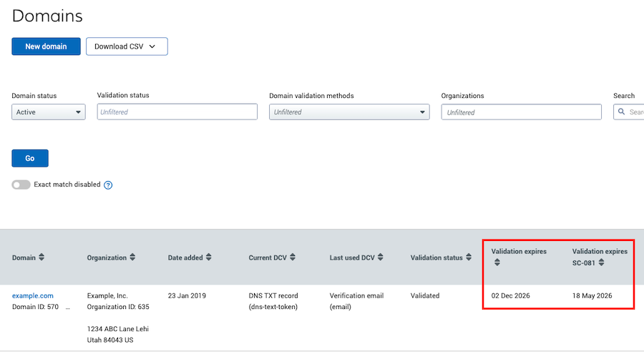Click the Exact match help icon
Image resolution: width=644 pixels, height=354 pixels.
(108, 185)
